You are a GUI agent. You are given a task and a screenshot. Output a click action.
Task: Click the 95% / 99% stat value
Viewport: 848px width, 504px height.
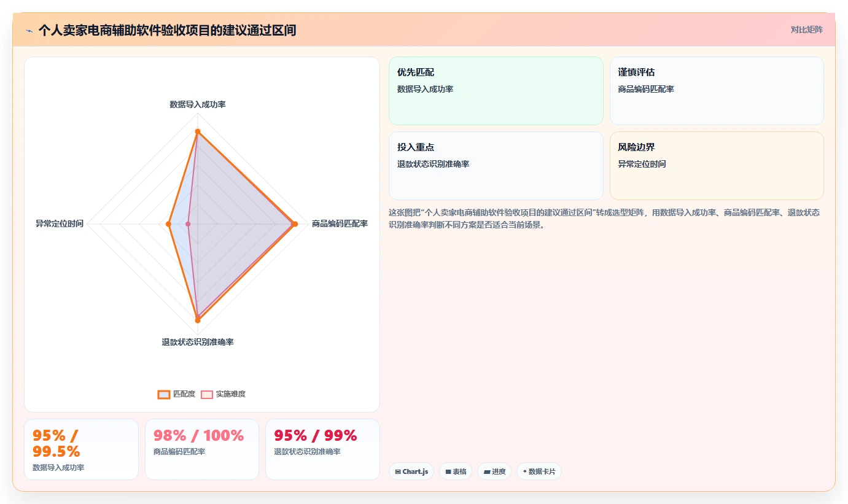(316, 435)
